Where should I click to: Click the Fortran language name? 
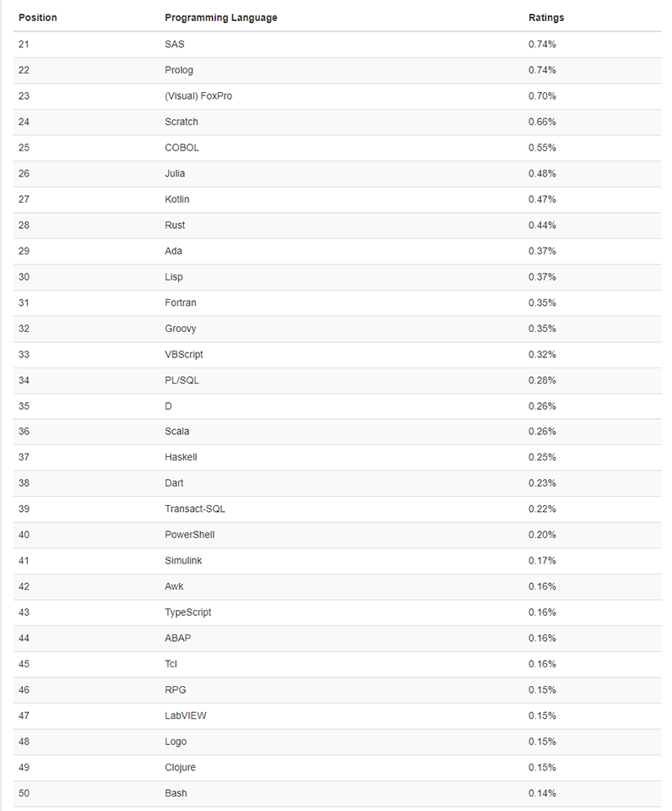point(181,303)
